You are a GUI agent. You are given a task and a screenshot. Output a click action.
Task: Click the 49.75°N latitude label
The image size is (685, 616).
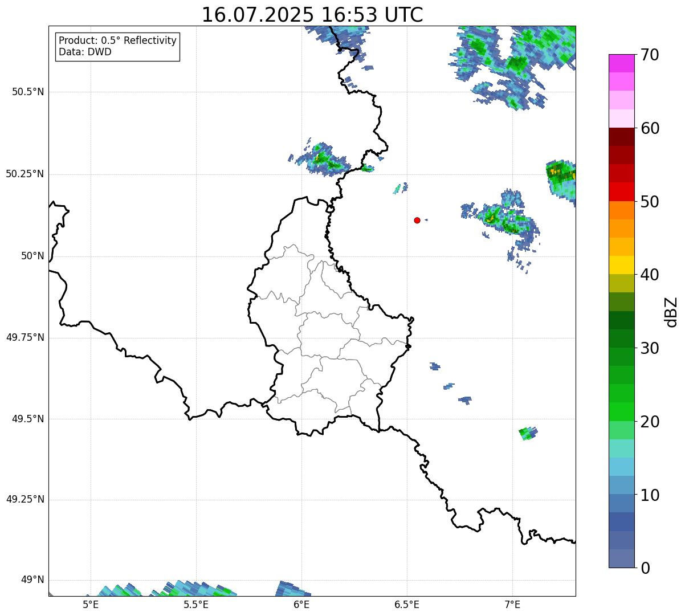(25, 337)
